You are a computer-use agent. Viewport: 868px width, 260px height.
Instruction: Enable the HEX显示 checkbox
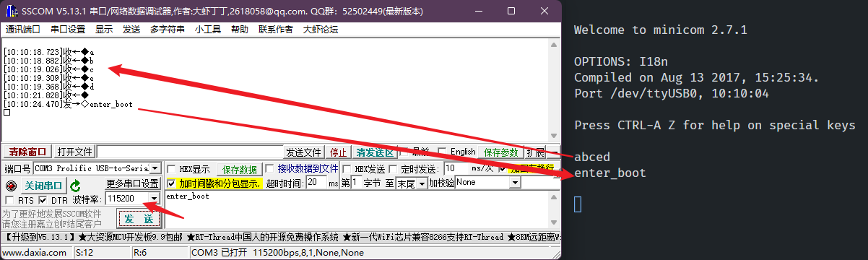tap(171, 169)
